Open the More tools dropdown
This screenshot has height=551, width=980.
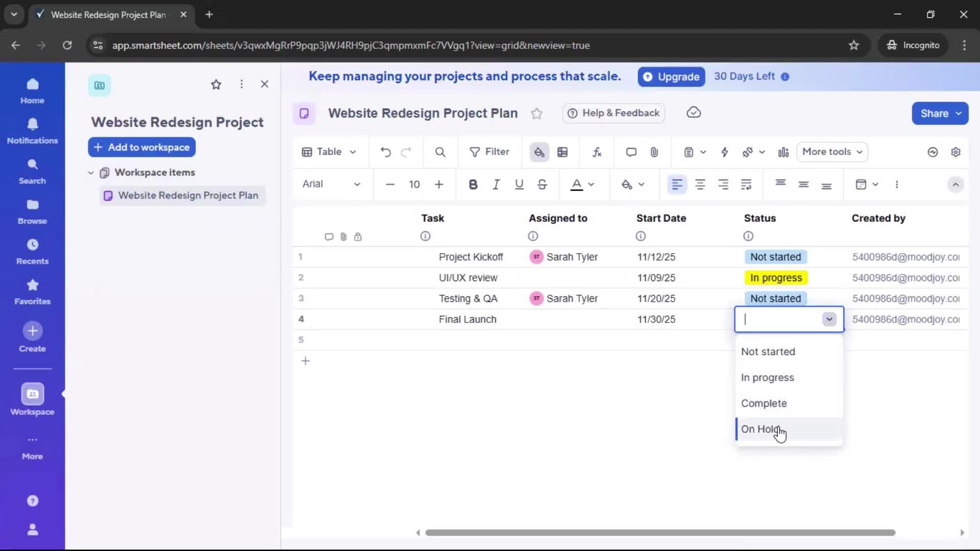point(831,152)
